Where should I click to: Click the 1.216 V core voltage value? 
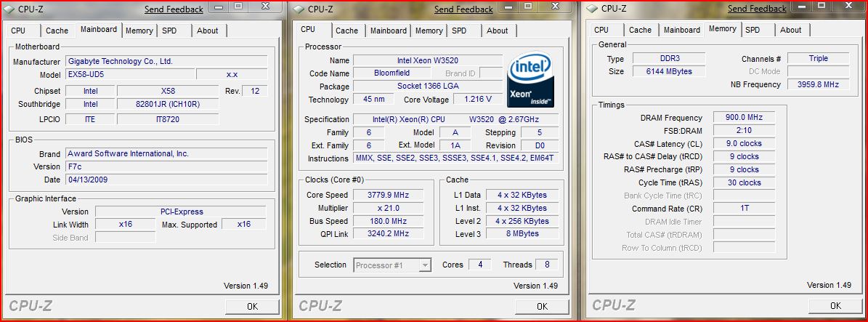478,99
